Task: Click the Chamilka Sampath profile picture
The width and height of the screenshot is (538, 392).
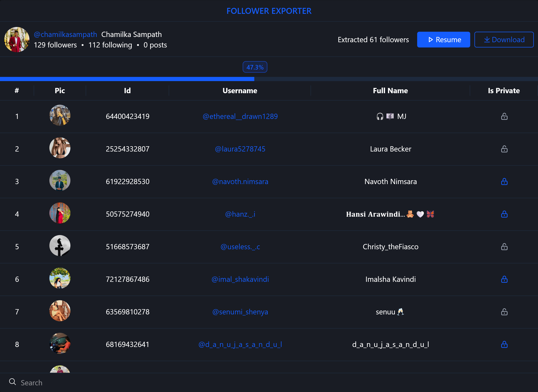Action: coord(17,39)
